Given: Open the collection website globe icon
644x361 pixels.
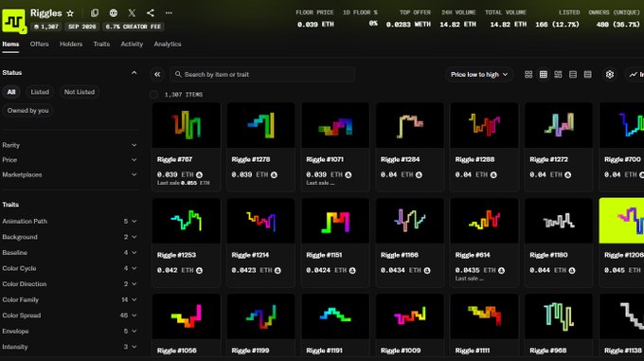Looking at the screenshot, I should click(x=114, y=13).
